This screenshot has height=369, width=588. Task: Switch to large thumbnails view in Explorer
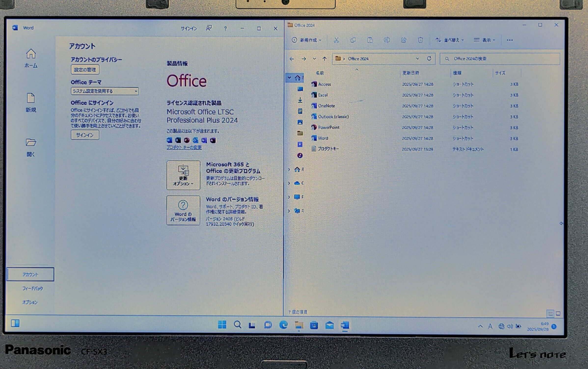[558, 314]
